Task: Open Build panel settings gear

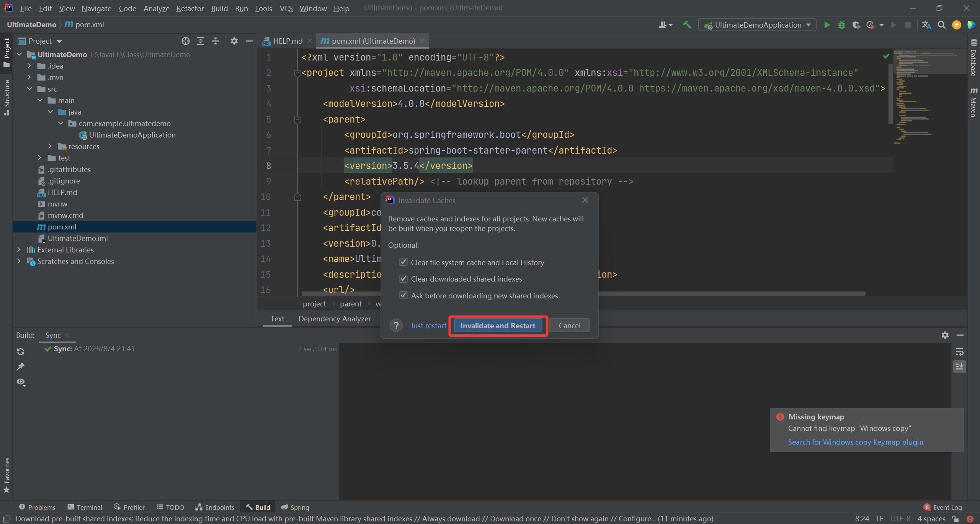Action: click(x=945, y=335)
